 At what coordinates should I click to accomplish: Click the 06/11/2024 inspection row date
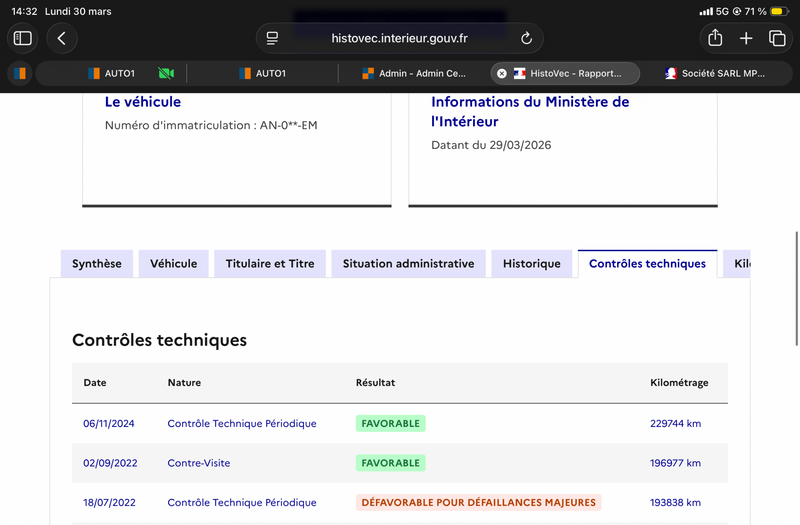coord(108,423)
